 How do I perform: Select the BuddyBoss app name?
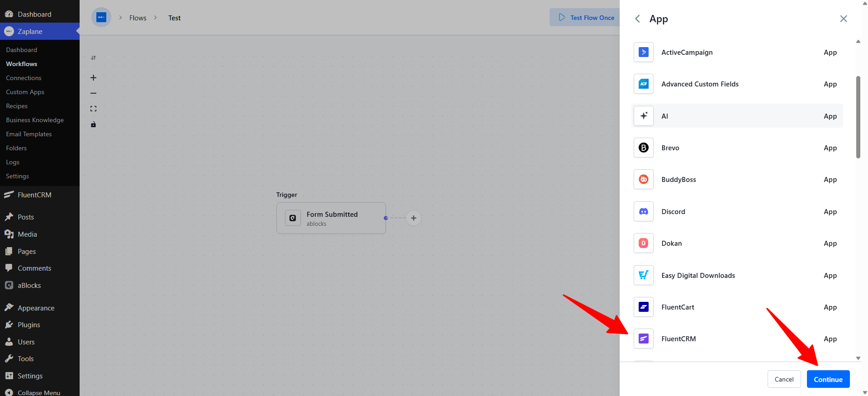point(679,180)
